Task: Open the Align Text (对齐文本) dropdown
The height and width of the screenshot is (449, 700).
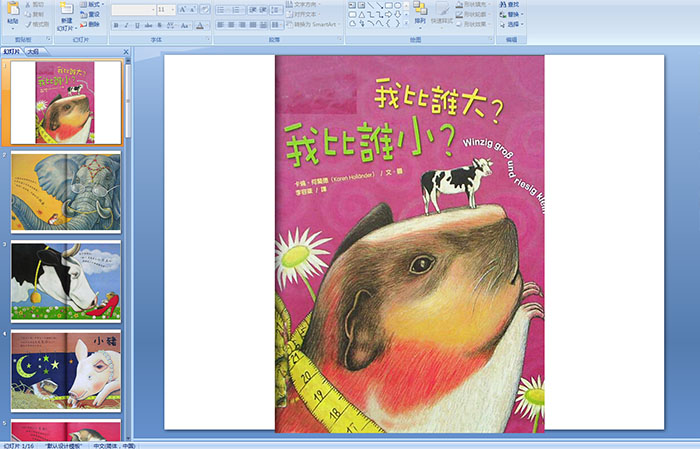Action: point(302,14)
